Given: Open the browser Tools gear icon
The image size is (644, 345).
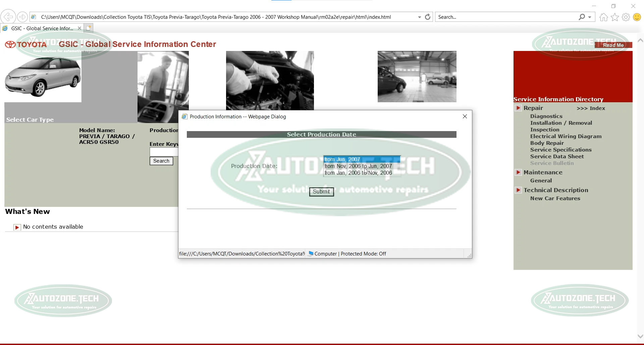Looking at the screenshot, I should 626,17.
